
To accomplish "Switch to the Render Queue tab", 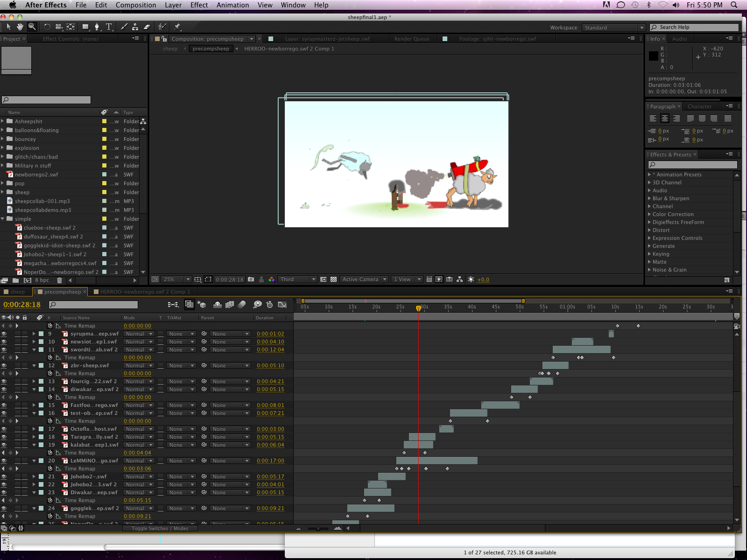I will (412, 39).
